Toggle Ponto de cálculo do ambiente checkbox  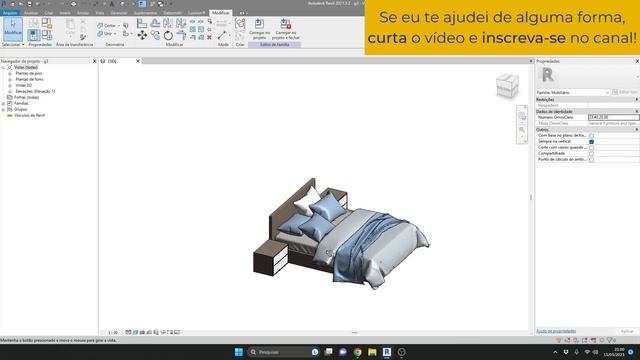[x=591, y=160]
